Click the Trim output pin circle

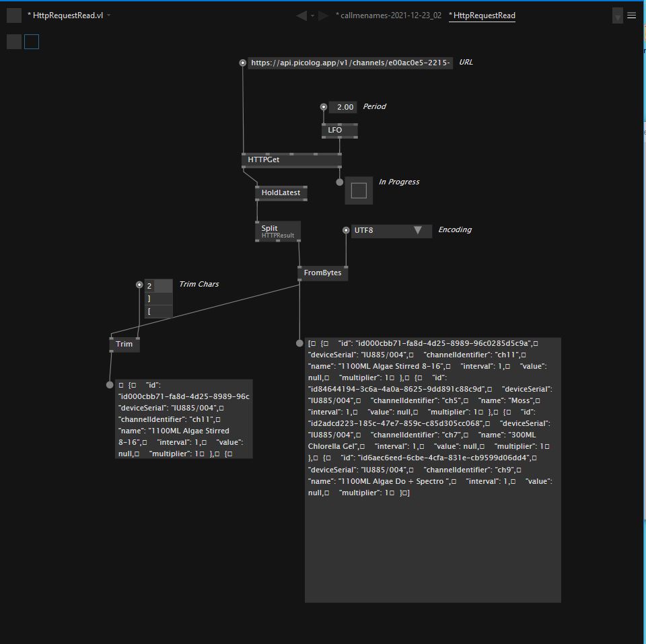(110, 385)
